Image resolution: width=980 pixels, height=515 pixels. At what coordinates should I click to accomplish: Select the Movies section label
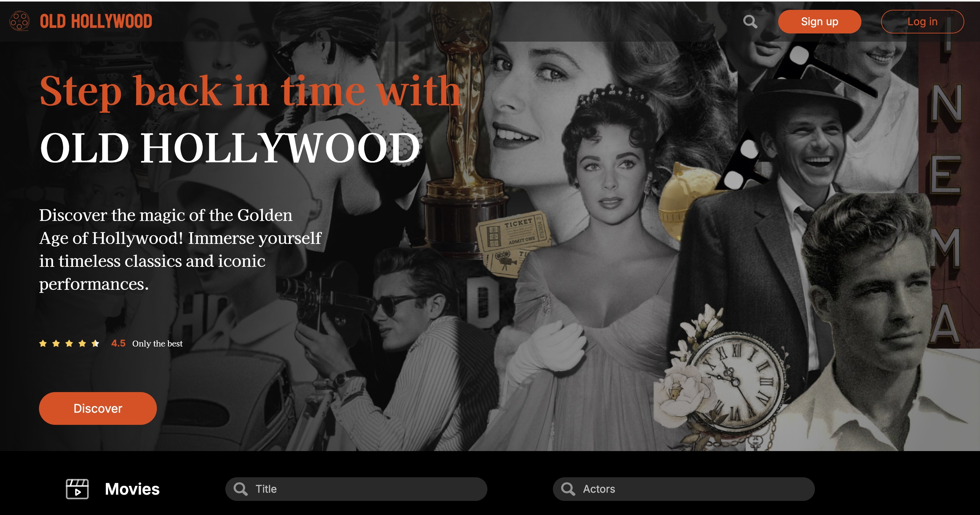tap(132, 489)
